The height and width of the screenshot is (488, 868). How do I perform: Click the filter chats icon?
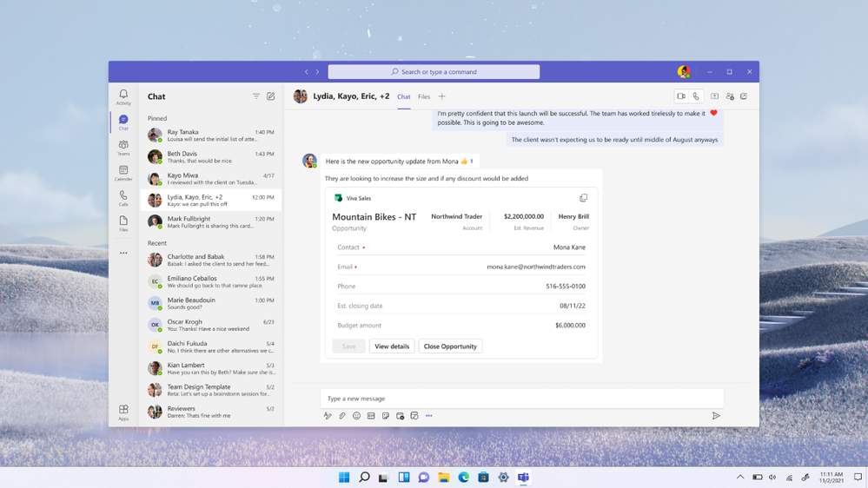pyautogui.click(x=255, y=96)
